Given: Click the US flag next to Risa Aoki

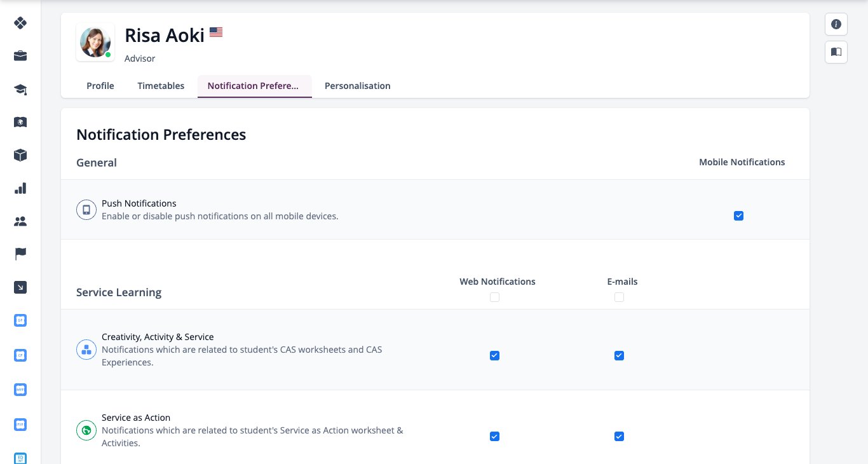Looking at the screenshot, I should tap(216, 32).
